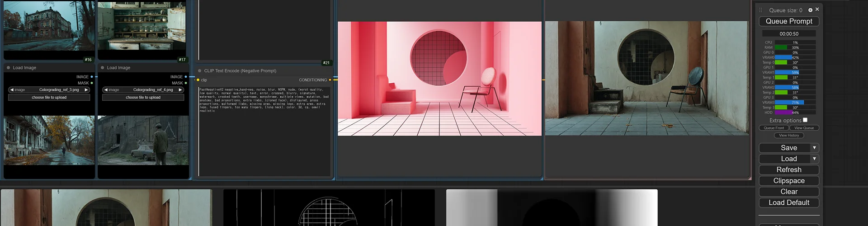Click IMAGE output dot of Colorgrading_ref_3 node
The height and width of the screenshot is (226, 868).
pos(92,77)
